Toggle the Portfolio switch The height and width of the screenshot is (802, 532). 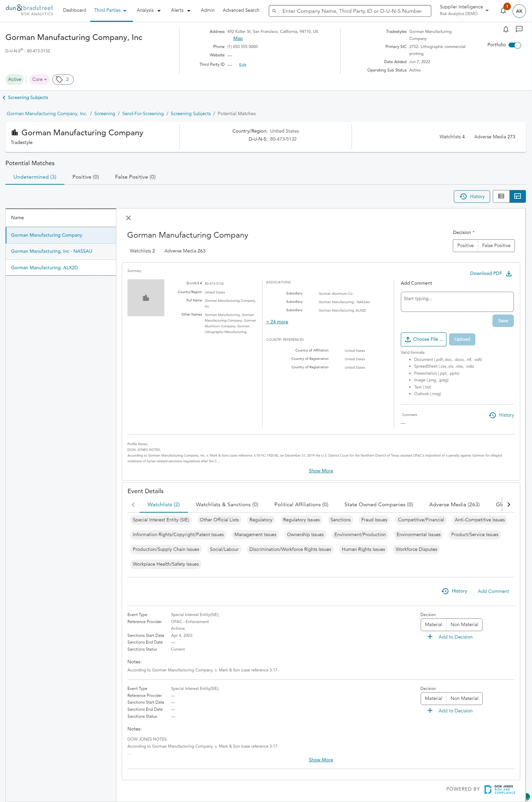[x=514, y=45]
